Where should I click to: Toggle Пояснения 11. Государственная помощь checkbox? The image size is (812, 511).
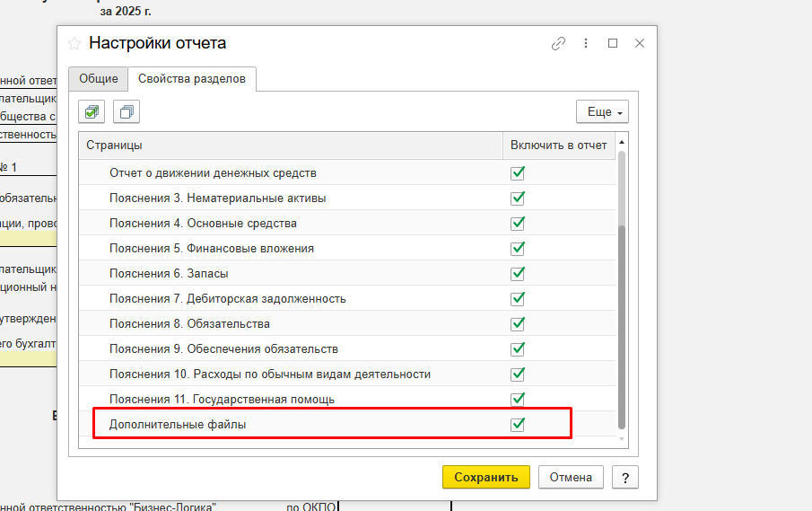(x=518, y=399)
